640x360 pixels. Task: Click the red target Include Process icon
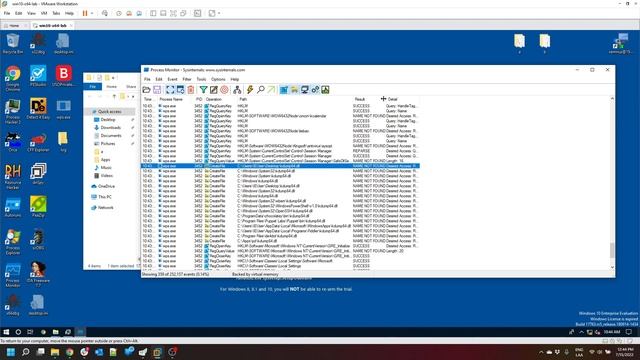(x=224, y=90)
